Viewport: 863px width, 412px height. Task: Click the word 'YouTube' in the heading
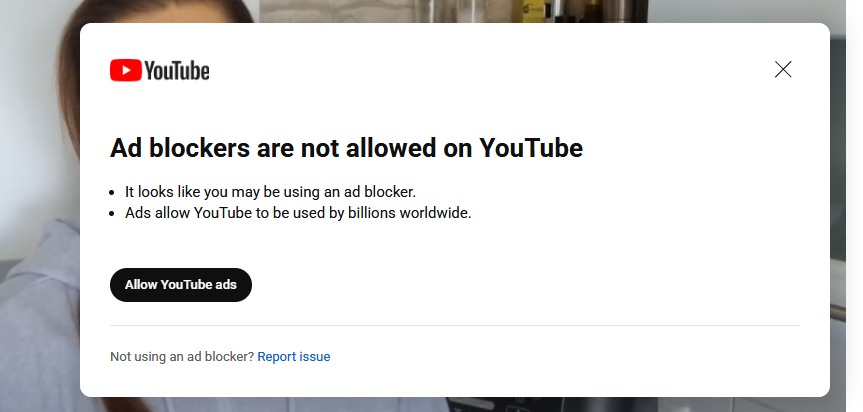pos(531,148)
